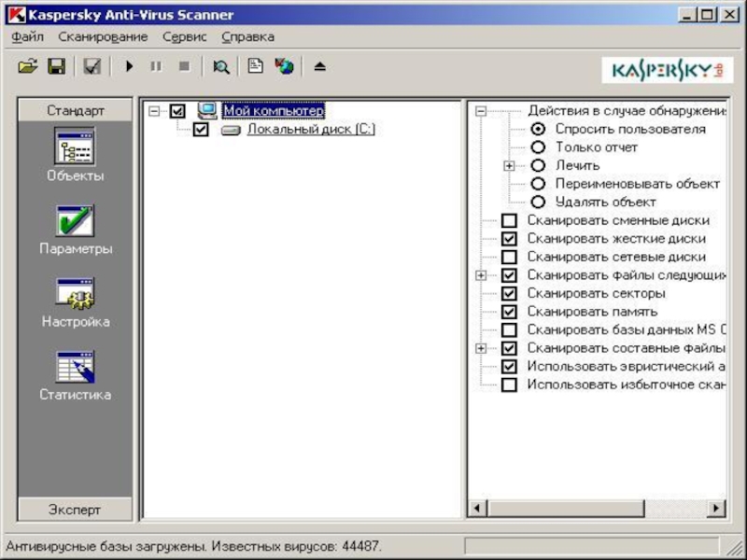Click the Антивирусные базы загружены status text

pos(106,546)
